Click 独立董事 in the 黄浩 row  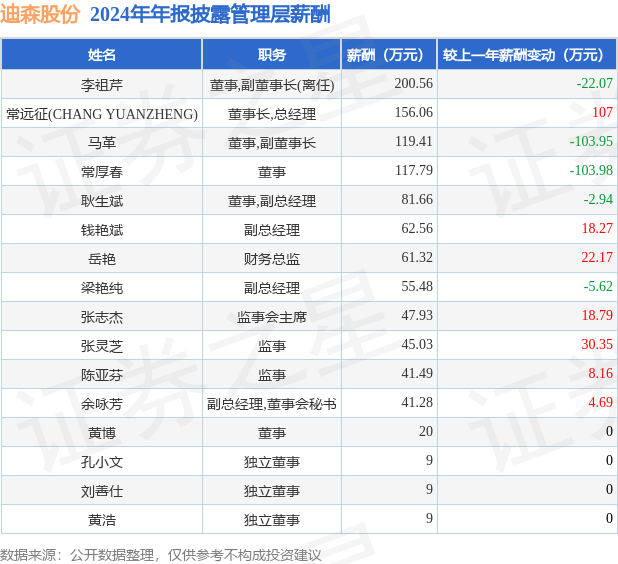pyautogui.click(x=272, y=520)
